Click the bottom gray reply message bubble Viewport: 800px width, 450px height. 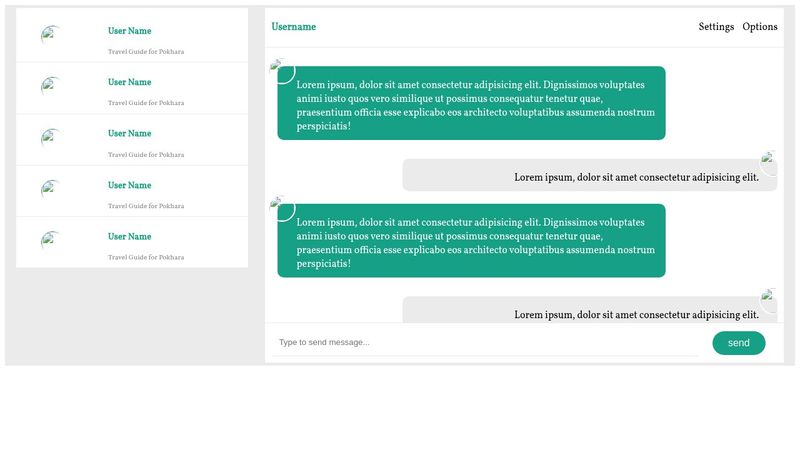pyautogui.click(x=590, y=310)
